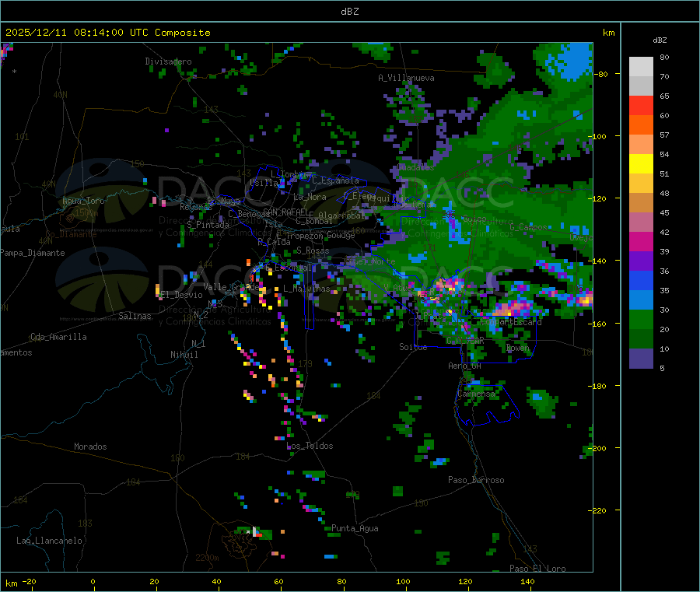This screenshot has width=700, height=592.
Task: Click the Salinas place name
Action: [x=135, y=316]
